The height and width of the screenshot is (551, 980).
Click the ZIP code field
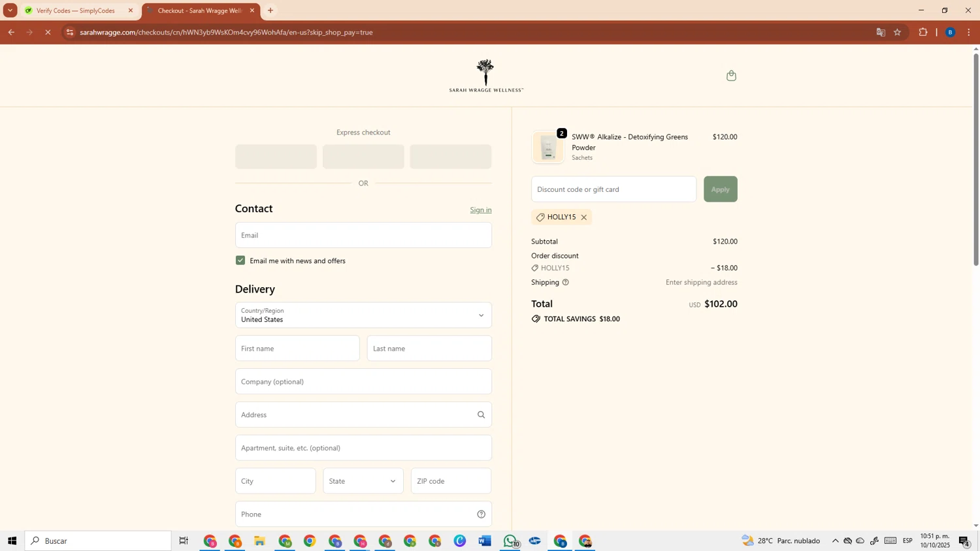tap(451, 481)
